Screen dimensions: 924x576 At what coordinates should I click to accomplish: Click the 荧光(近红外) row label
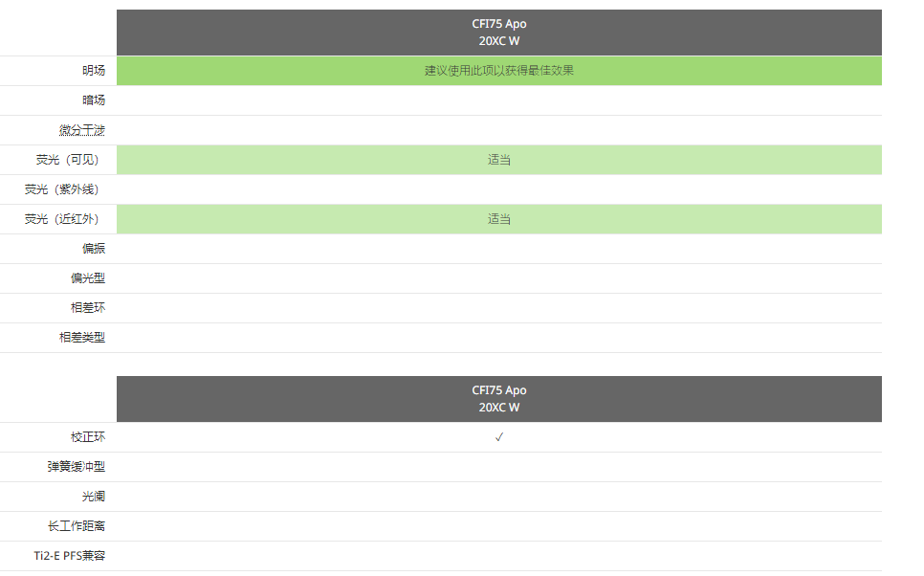(x=61, y=219)
